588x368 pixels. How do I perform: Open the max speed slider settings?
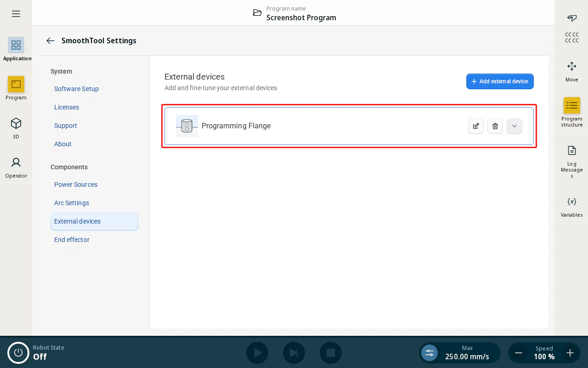(430, 353)
